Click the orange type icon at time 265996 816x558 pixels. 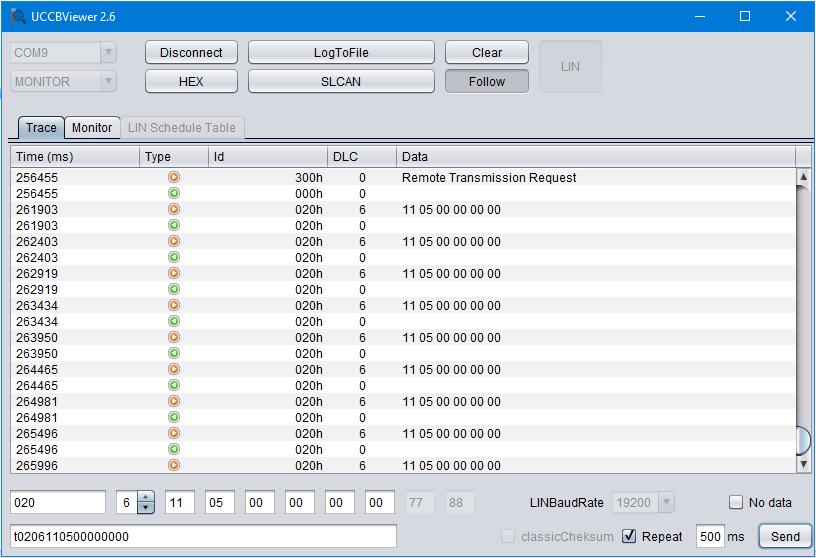click(x=173, y=466)
